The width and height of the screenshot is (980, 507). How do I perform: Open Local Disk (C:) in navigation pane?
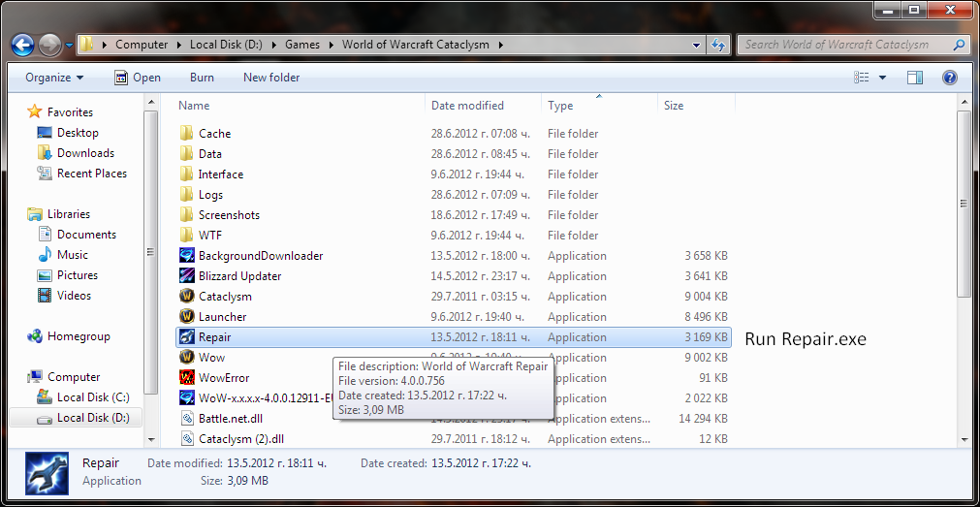[93, 397]
